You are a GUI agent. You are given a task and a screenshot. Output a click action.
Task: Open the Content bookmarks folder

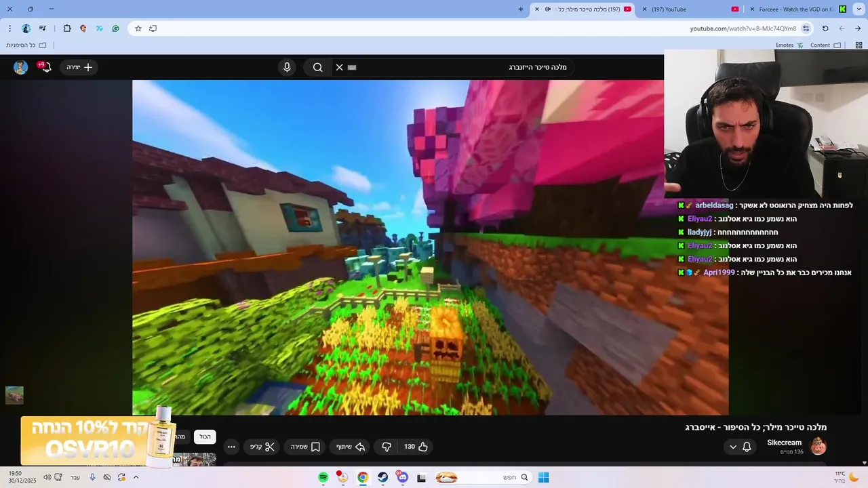(825, 45)
